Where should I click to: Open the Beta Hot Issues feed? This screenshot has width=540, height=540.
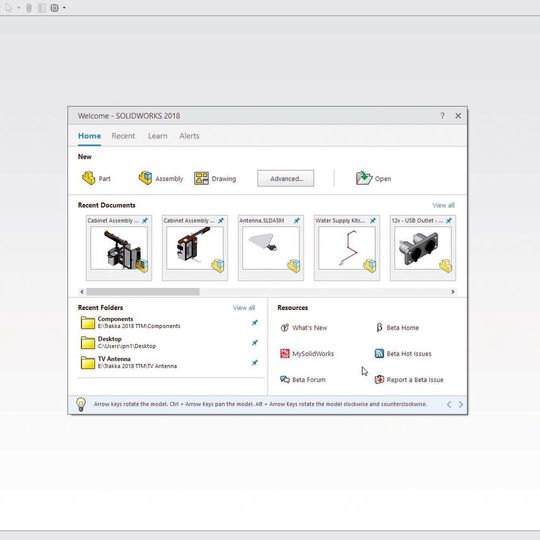pyautogui.click(x=403, y=353)
